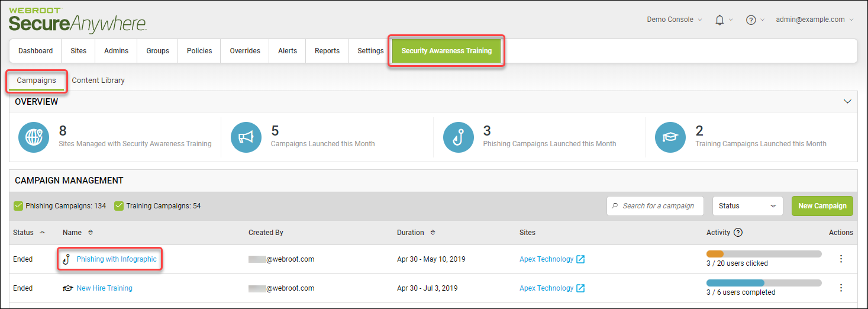This screenshot has height=309, width=868.
Task: Expand the admin@example.com account menu
Action: [815, 20]
